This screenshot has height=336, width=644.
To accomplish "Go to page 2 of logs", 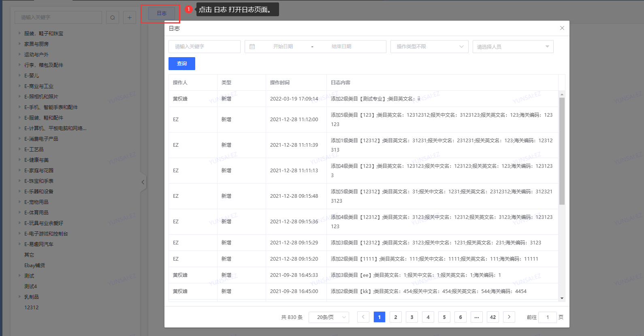I will 395,317.
